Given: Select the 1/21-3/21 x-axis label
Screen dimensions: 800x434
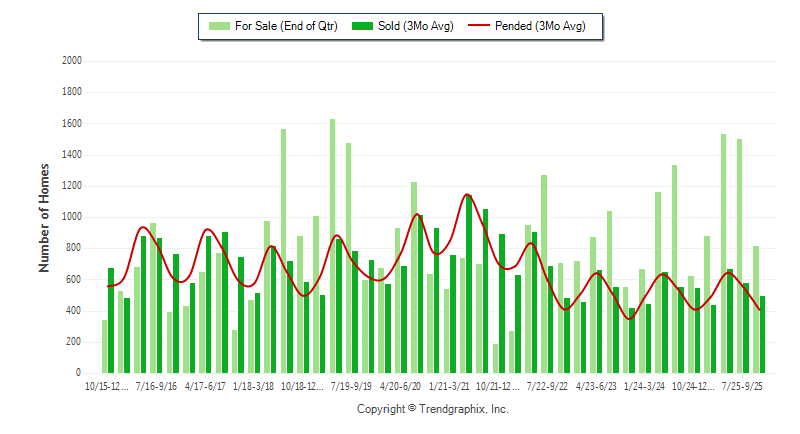Looking at the screenshot, I should coord(449,386).
